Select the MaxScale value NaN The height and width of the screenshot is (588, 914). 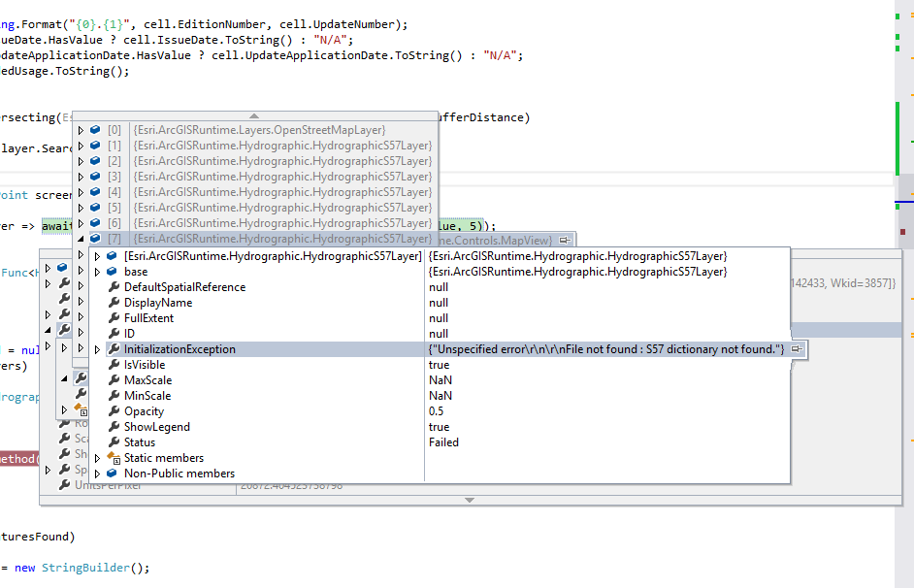pyautogui.click(x=441, y=380)
